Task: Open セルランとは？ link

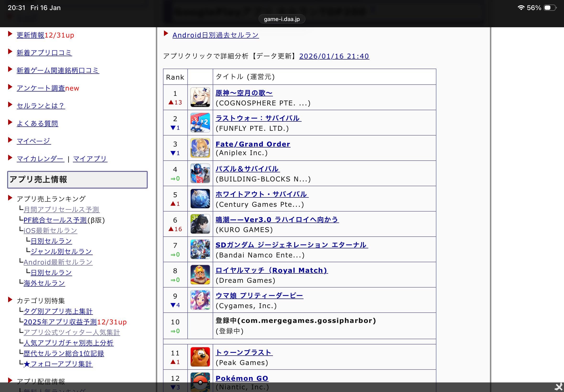Action: (41, 106)
